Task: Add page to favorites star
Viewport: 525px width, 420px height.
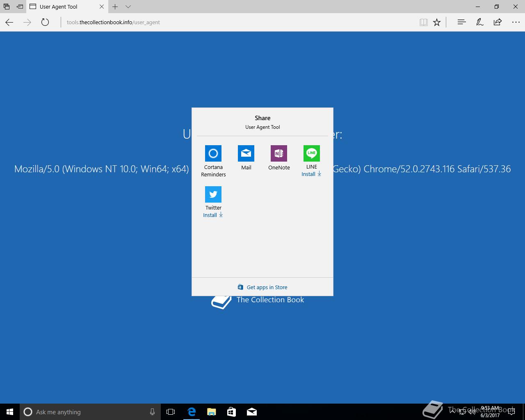Action: [x=437, y=22]
